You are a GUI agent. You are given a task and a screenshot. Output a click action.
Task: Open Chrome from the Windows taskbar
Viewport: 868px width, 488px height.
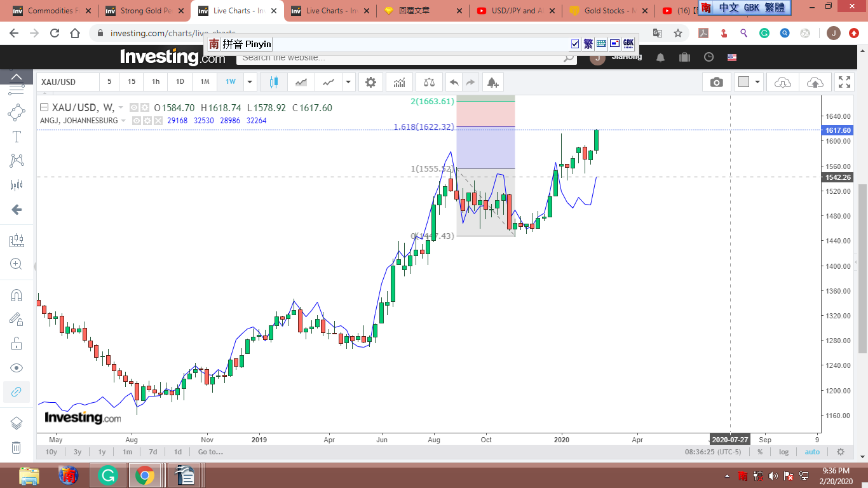click(145, 475)
